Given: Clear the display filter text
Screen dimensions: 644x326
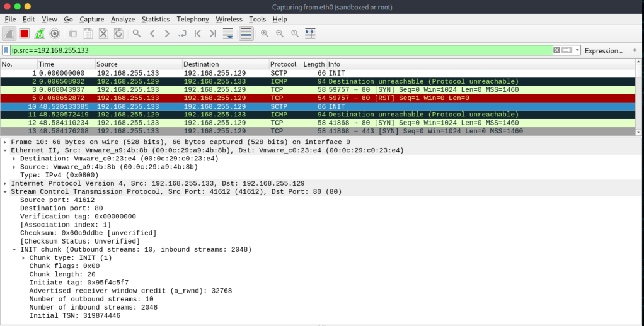Looking at the screenshot, I should click(x=556, y=50).
